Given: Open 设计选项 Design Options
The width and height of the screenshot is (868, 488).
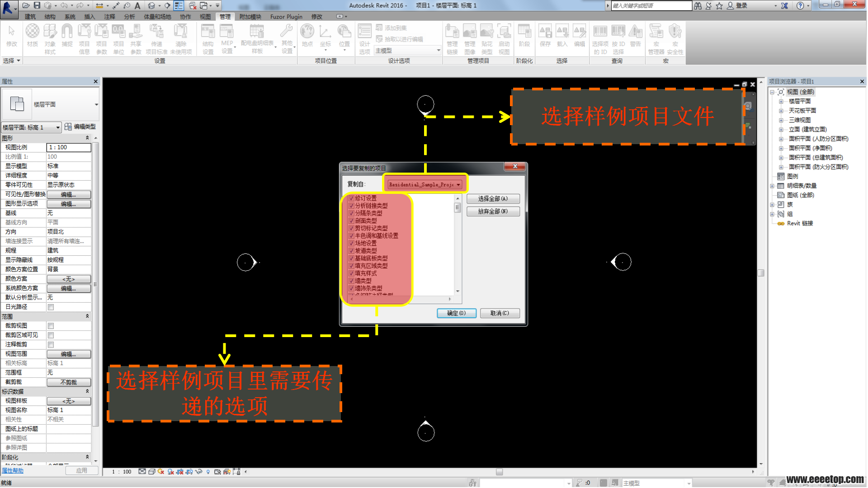Looking at the screenshot, I should [x=364, y=39].
